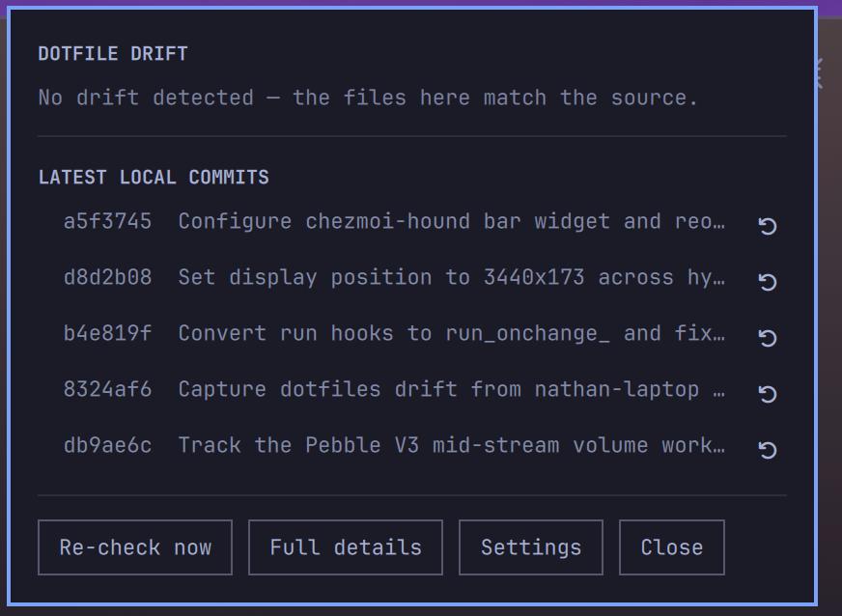
Task: Revert commit a5f3745 using its undo icon
Action: pos(768,226)
